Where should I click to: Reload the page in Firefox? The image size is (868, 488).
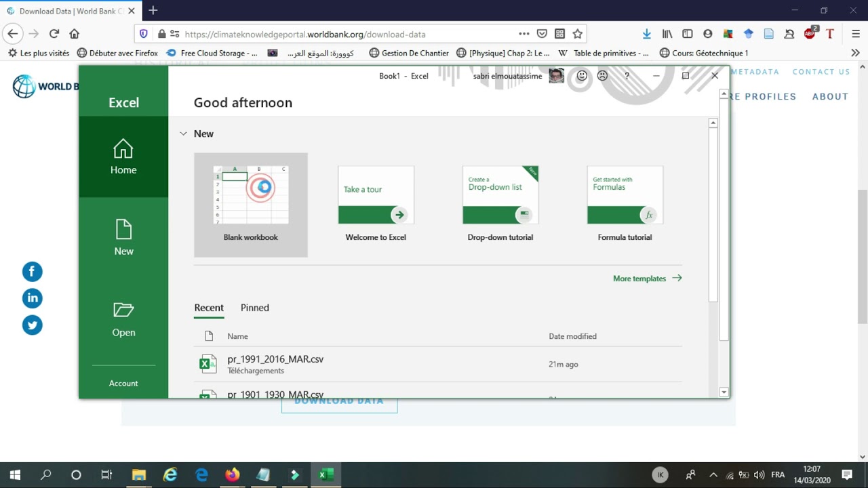54,34
